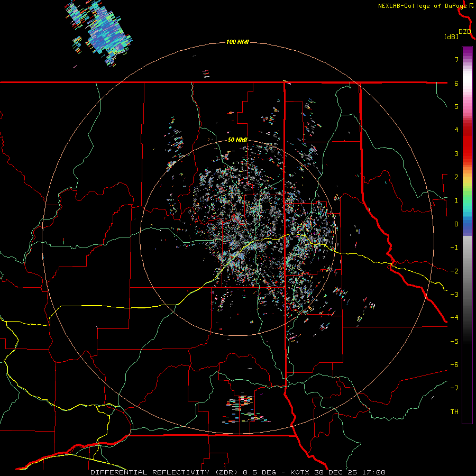The image size is (476, 476).
Task: Click the 50 NMI range ring label
Action: tap(237, 140)
